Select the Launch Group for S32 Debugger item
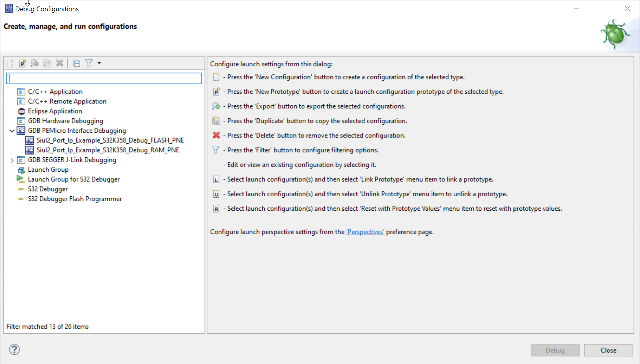640x364 pixels. pos(74,179)
